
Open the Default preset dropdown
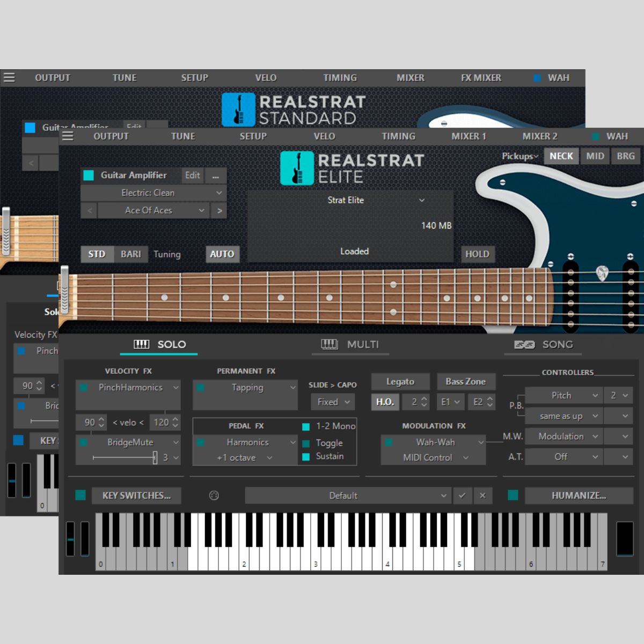[x=348, y=495]
